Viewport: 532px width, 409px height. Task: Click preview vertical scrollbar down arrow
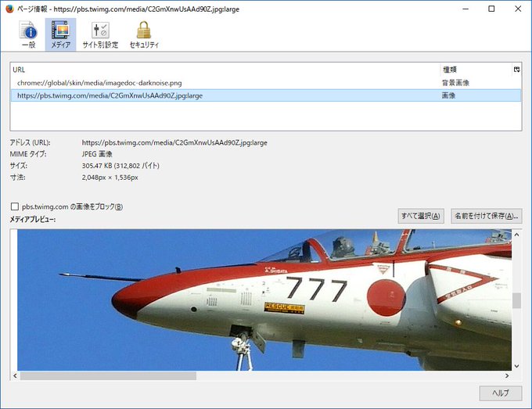pos(516,366)
